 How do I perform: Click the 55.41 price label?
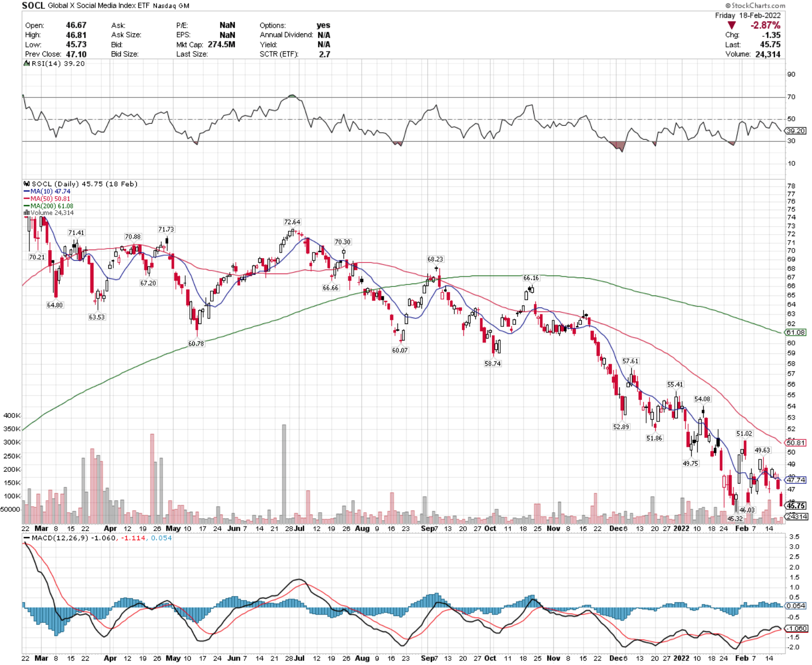click(675, 384)
